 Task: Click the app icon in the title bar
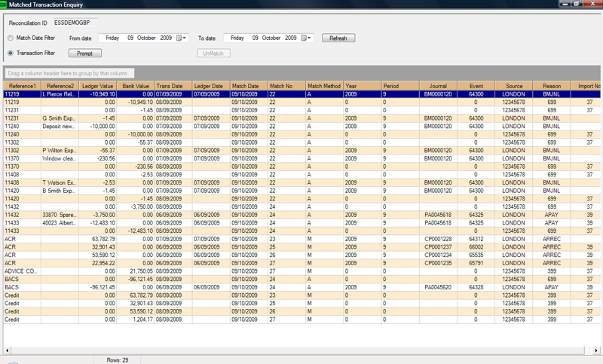point(5,5)
